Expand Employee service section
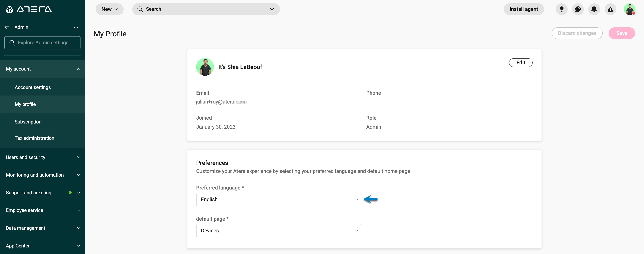This screenshot has height=254, width=644. click(x=42, y=210)
